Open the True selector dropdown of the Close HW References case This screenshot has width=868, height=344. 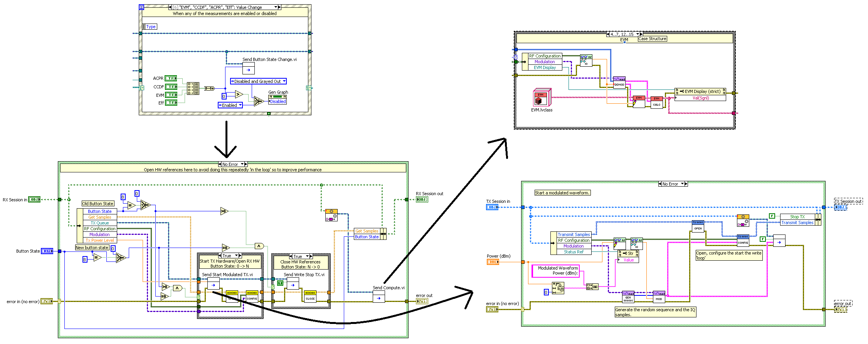[307, 256]
